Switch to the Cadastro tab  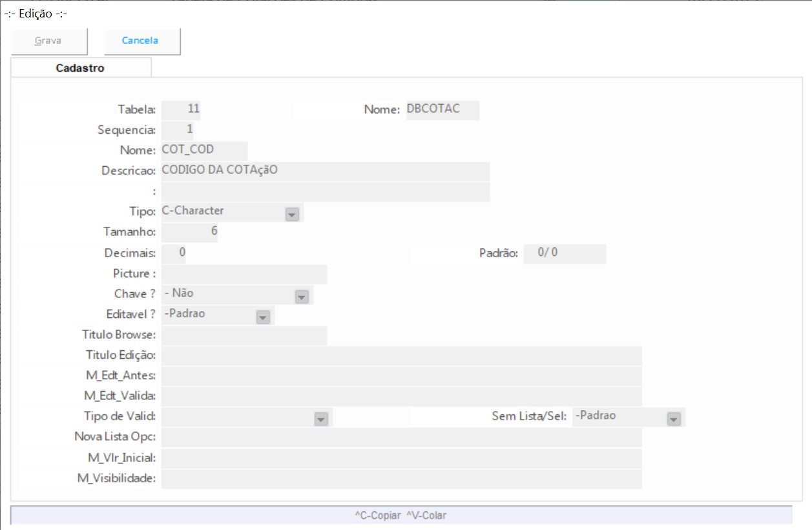coord(80,68)
